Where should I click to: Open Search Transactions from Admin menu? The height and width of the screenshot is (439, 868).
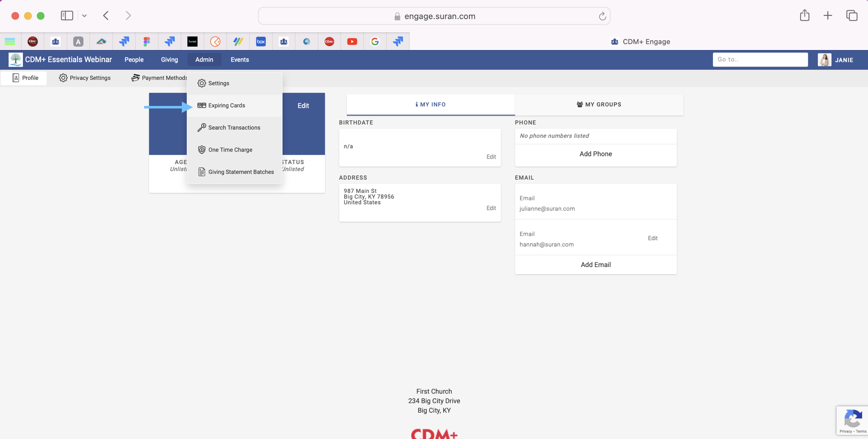234,128
